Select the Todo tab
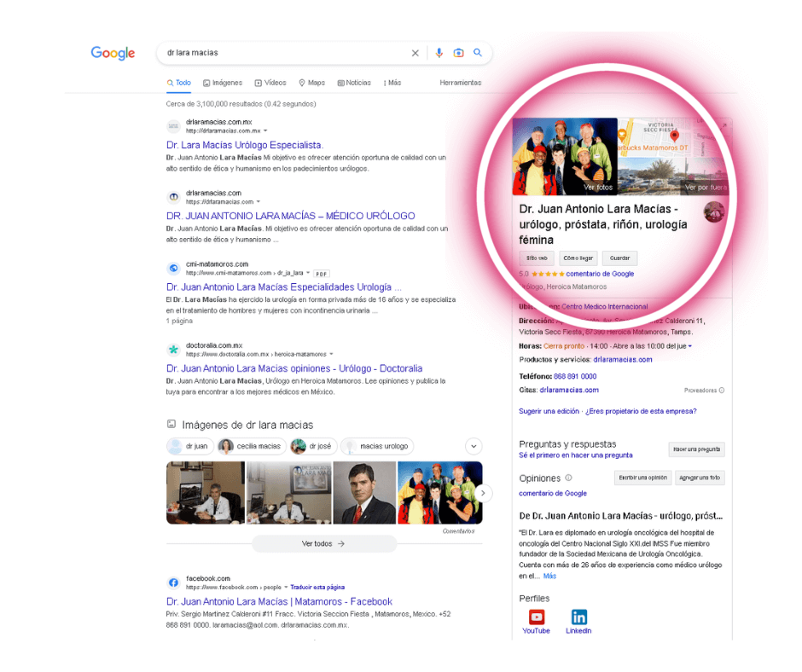 click(178, 83)
